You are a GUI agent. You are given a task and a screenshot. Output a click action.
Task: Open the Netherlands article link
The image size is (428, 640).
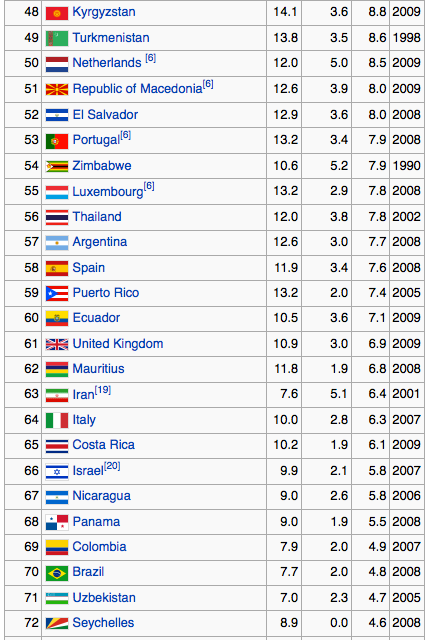tap(107, 63)
